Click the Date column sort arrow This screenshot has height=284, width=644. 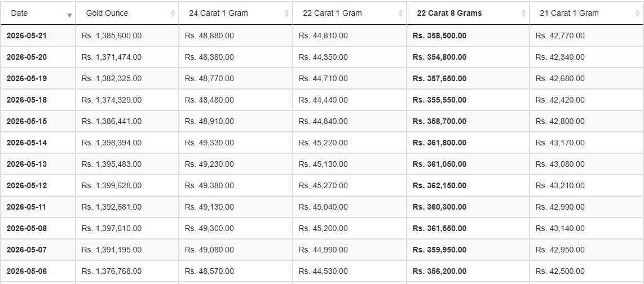click(69, 15)
